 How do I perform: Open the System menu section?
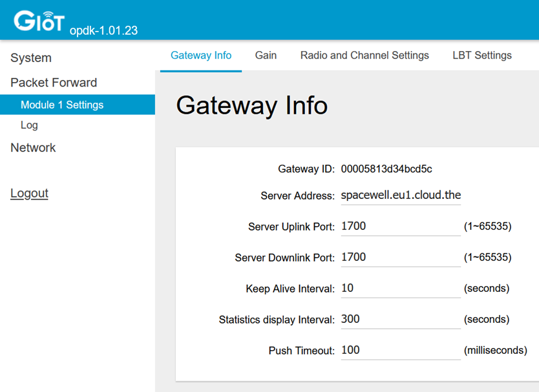click(x=31, y=57)
